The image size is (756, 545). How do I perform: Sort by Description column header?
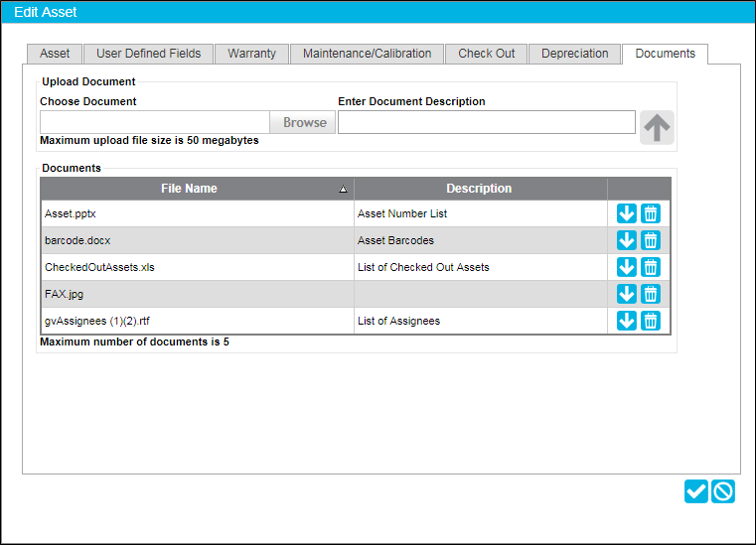[x=481, y=189]
